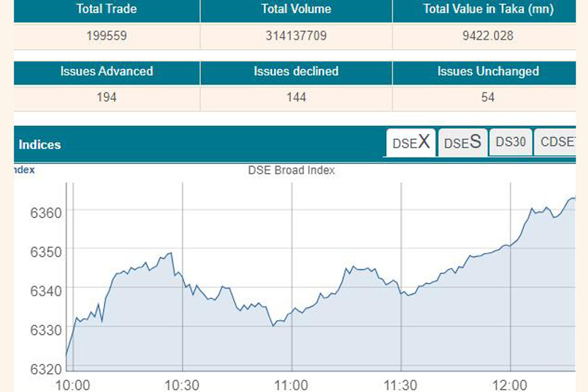Viewport: 588px width, 392px height.
Task: Switch to the DSES index tab
Action: (x=461, y=142)
